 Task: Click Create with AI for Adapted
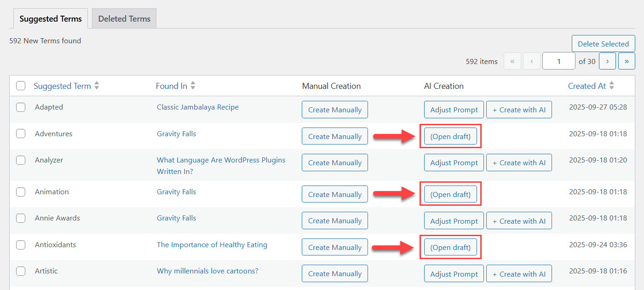(519, 110)
